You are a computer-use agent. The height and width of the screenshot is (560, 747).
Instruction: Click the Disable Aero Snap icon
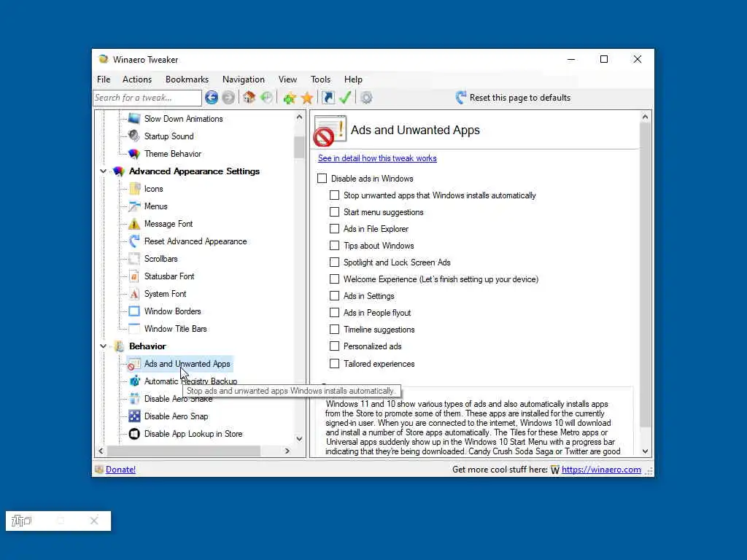pyautogui.click(x=134, y=416)
